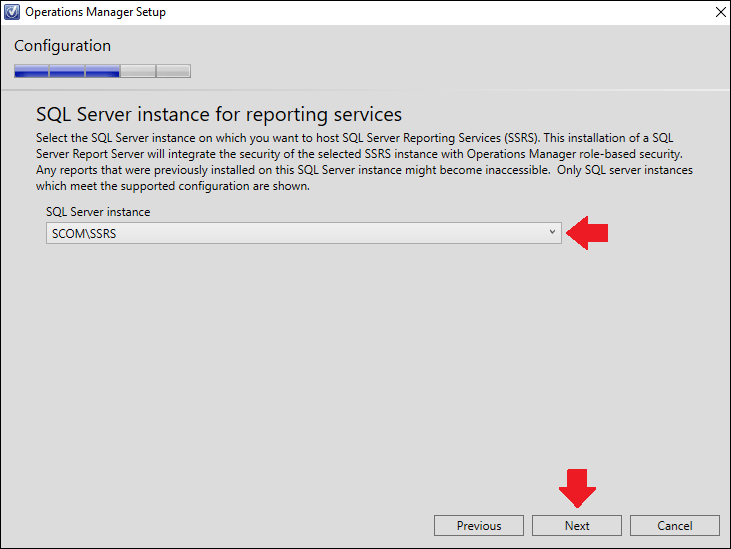
Task: Click the last unfilled progress bar segment
Action: click(x=173, y=71)
